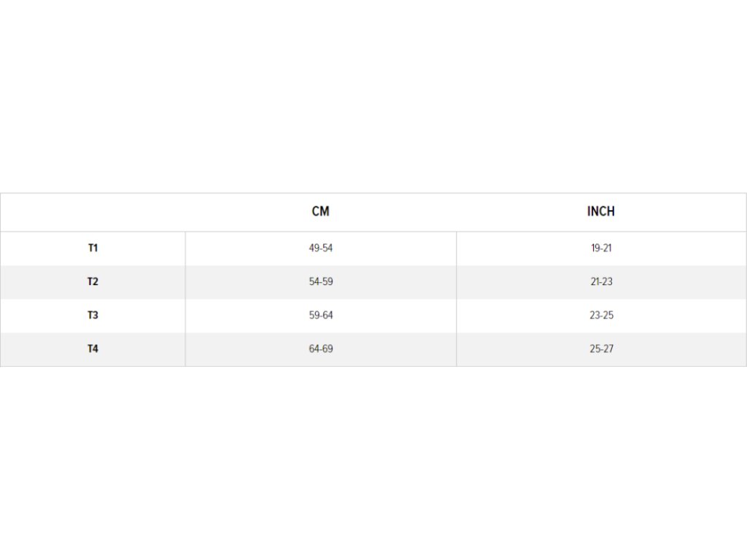
Task: Click the 54-59 cm cell
Action: pyautogui.click(x=321, y=281)
